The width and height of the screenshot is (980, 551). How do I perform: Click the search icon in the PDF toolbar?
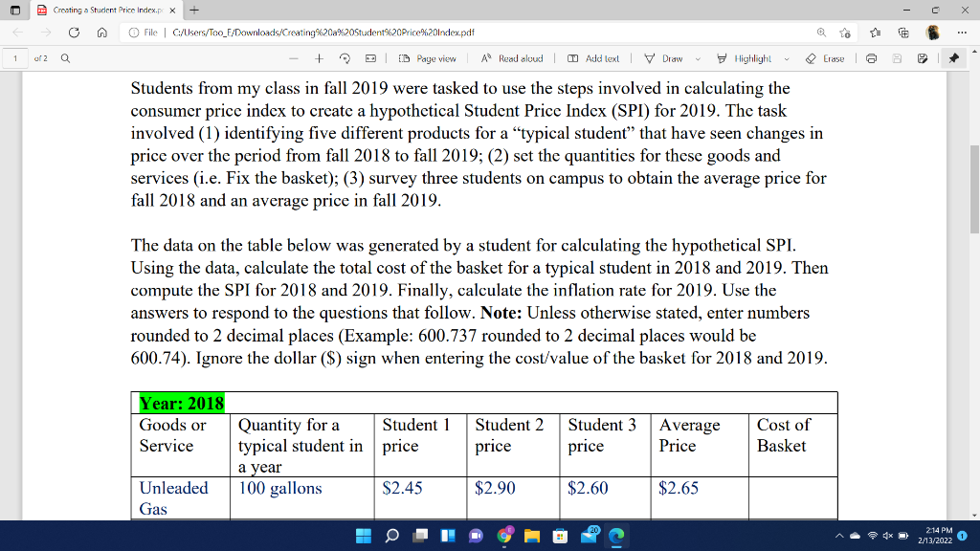[x=64, y=58]
